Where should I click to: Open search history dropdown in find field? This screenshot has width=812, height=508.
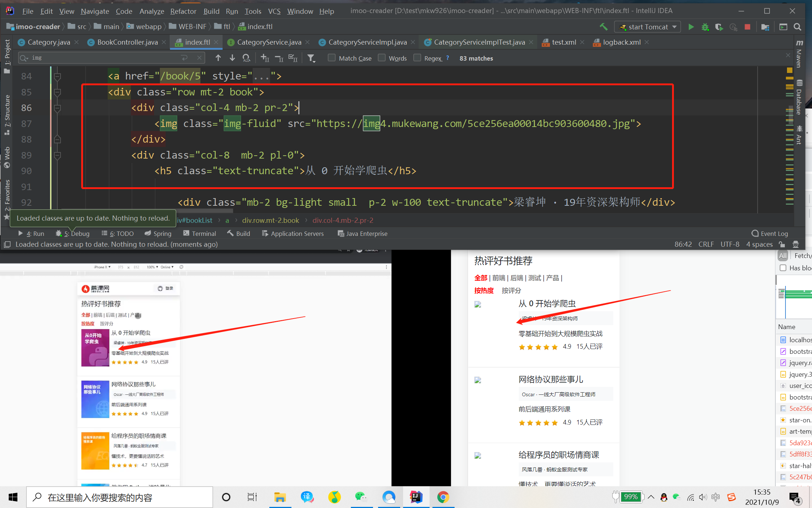(x=24, y=58)
